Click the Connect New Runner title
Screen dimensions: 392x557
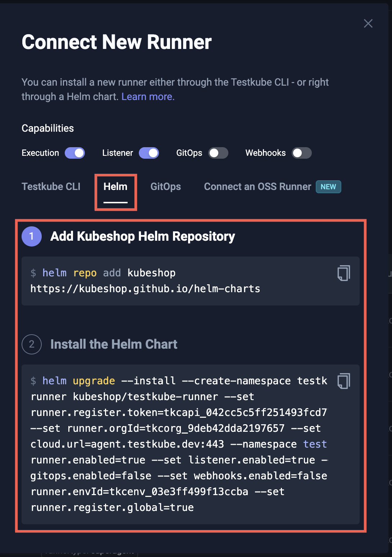(x=117, y=42)
